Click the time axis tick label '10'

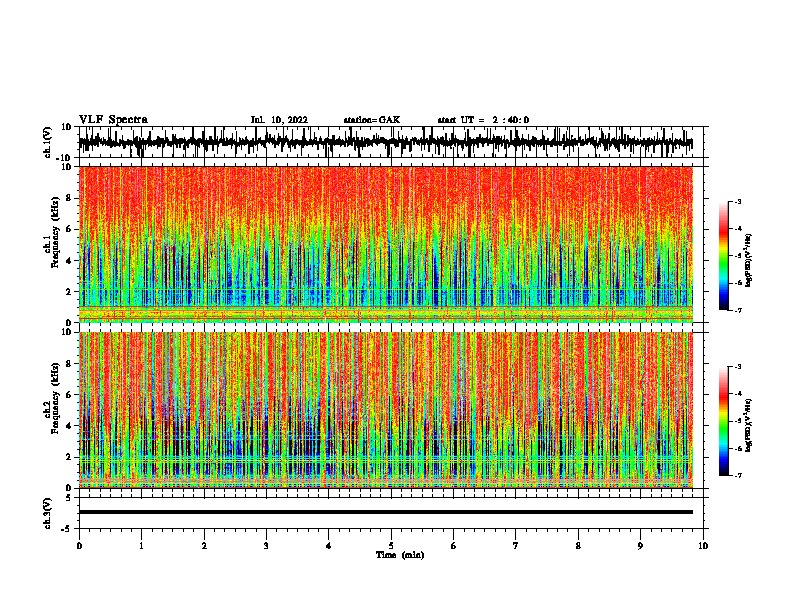pos(703,546)
